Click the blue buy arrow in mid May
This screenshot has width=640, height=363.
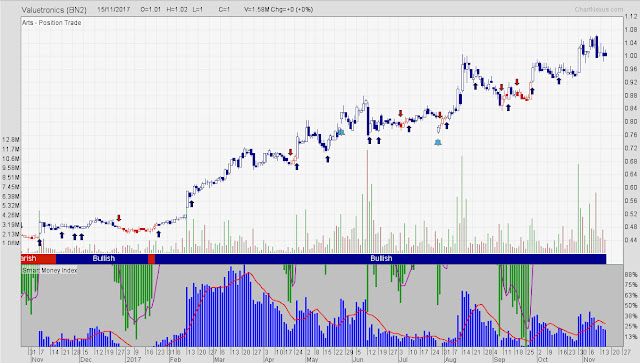point(327,159)
